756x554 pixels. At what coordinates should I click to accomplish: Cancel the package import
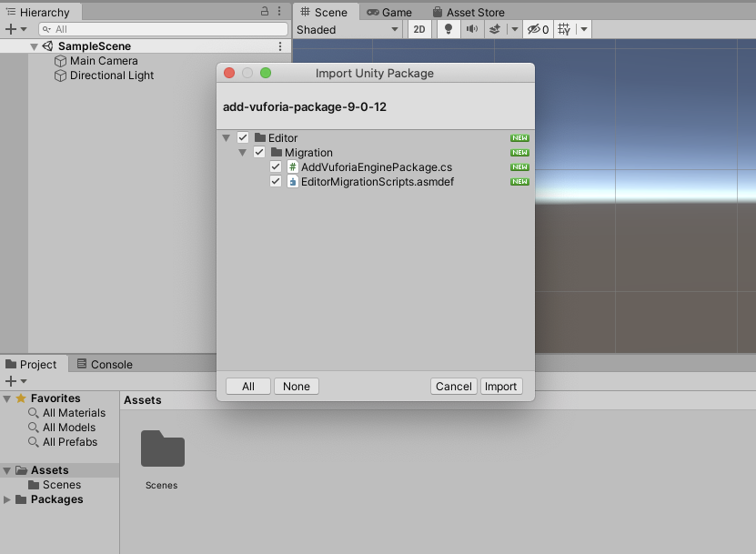tap(454, 387)
